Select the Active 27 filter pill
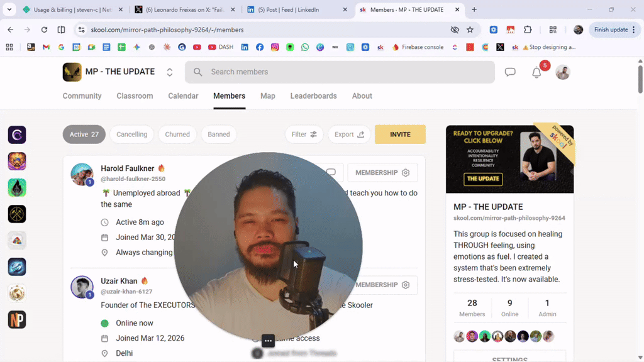This screenshot has width=644, height=362. tap(84, 134)
